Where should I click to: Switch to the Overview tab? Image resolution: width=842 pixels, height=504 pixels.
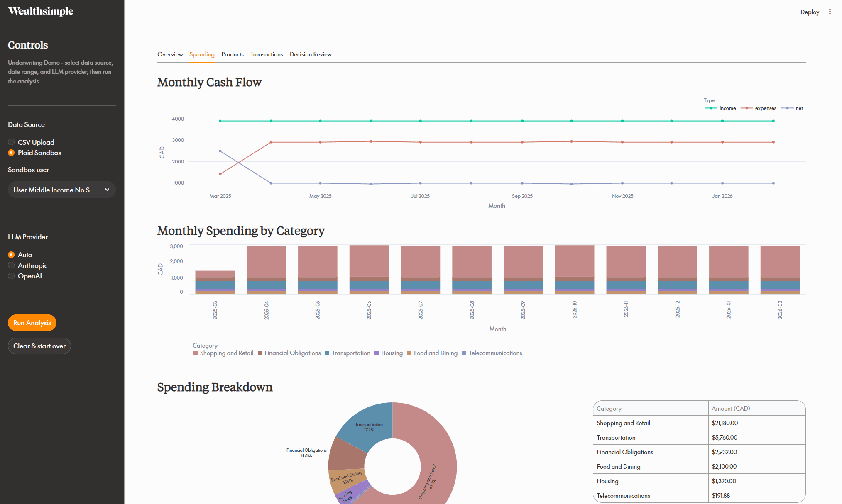[x=170, y=54]
